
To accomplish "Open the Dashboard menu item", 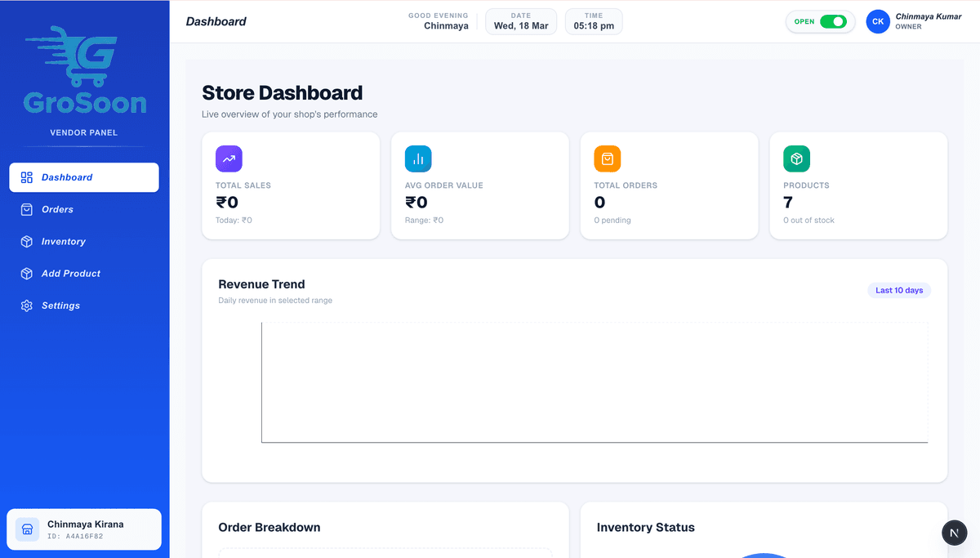I will point(84,177).
